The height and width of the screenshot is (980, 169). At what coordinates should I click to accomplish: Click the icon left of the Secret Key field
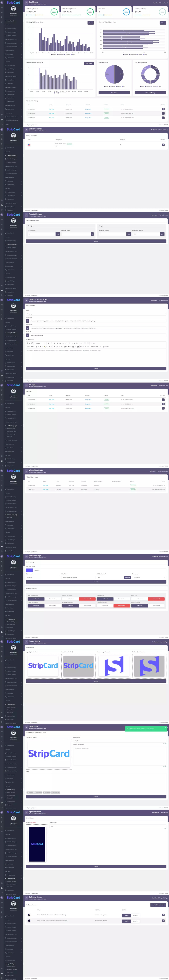[27, 328]
